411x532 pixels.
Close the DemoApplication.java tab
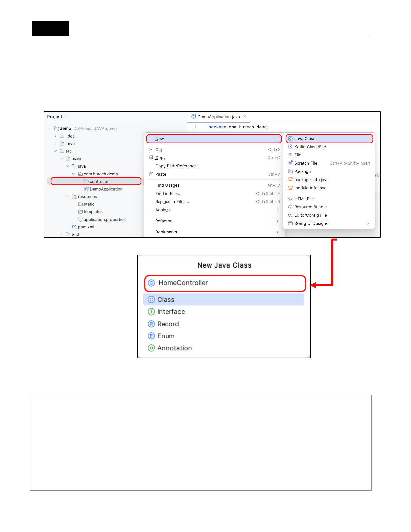coord(245,116)
